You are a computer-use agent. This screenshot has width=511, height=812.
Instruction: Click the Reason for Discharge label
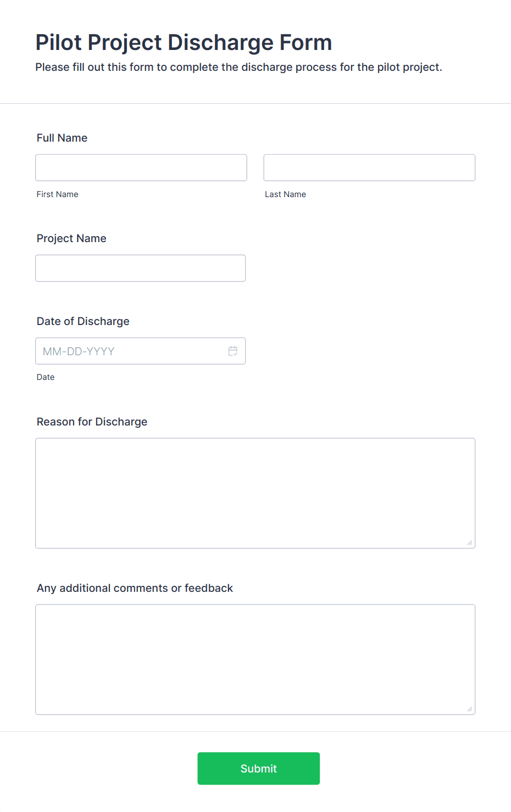pyautogui.click(x=92, y=422)
